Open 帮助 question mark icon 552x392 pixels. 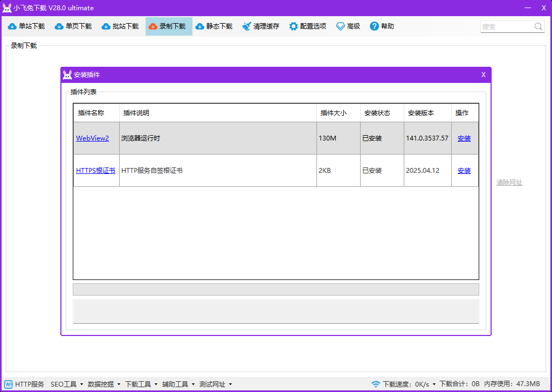374,26
